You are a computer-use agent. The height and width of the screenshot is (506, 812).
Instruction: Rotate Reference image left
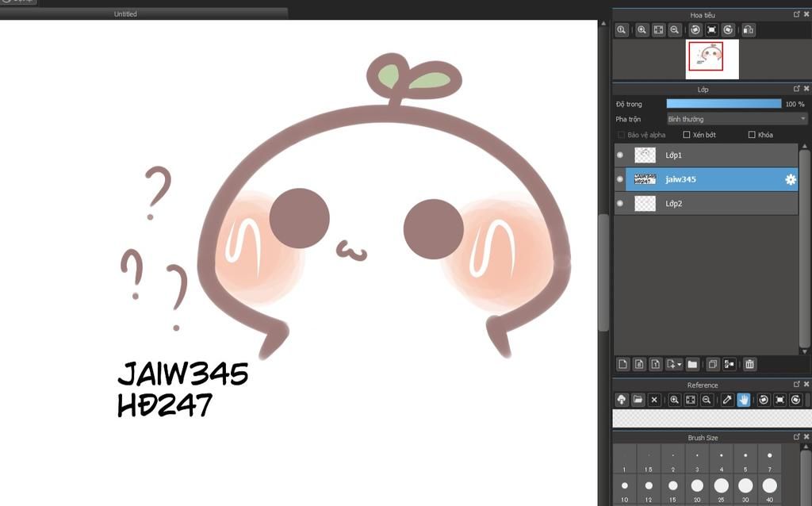pyautogui.click(x=764, y=400)
